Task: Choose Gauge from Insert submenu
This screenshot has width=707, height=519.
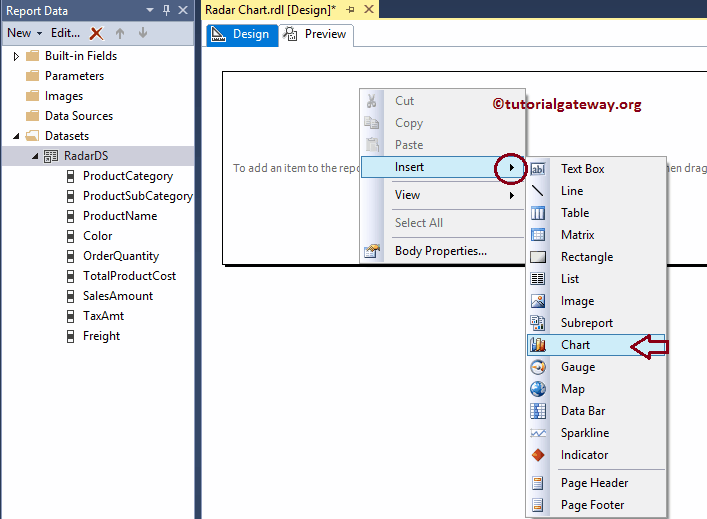Action: [596, 367]
